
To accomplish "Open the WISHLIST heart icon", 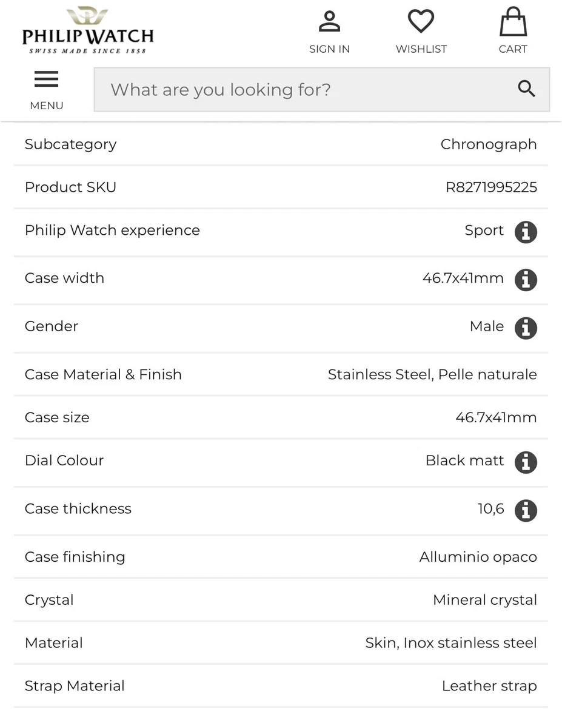I will point(421,22).
